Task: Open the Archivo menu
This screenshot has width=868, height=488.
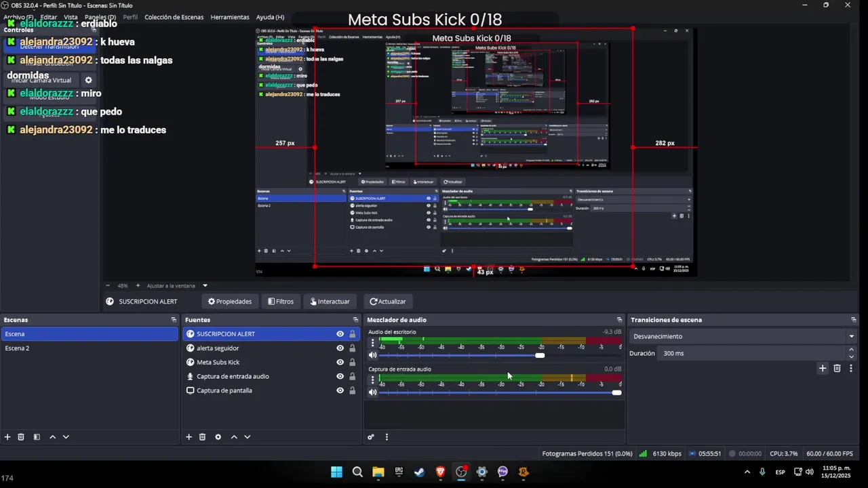Action: [18, 17]
